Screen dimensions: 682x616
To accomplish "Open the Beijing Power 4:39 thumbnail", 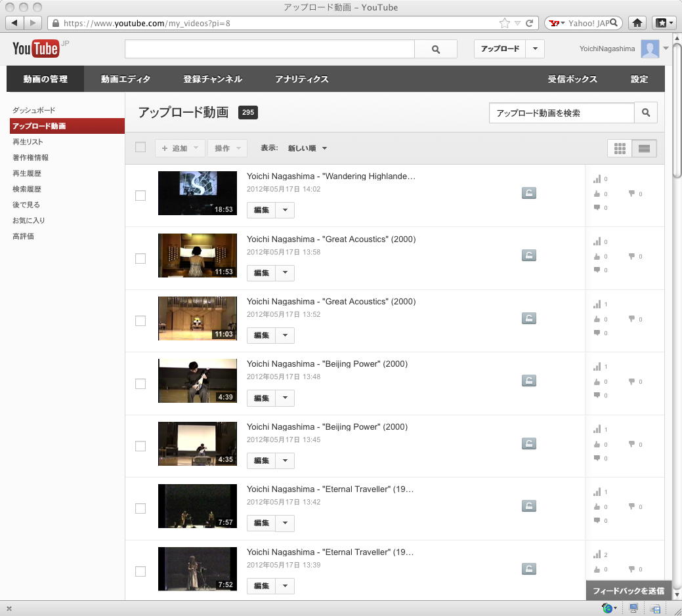I will (x=198, y=380).
